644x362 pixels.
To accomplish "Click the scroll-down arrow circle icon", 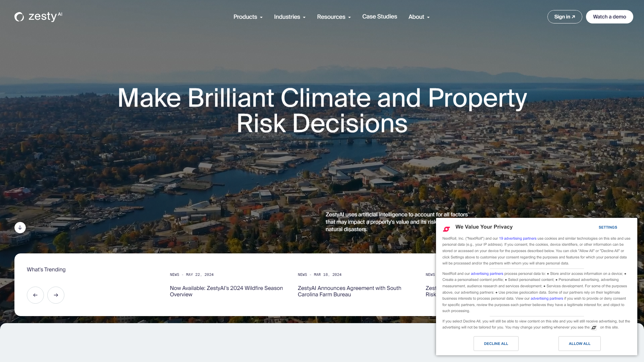I will [20, 228].
